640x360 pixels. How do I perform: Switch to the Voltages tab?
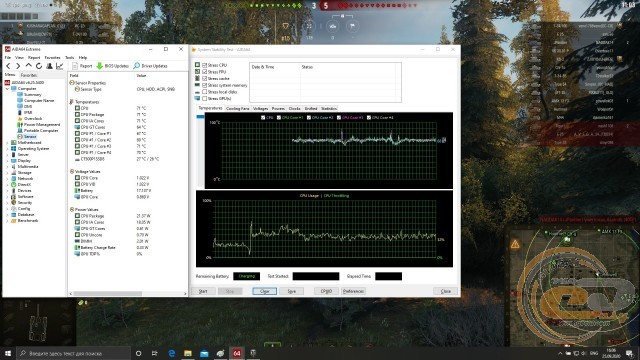tap(260, 109)
